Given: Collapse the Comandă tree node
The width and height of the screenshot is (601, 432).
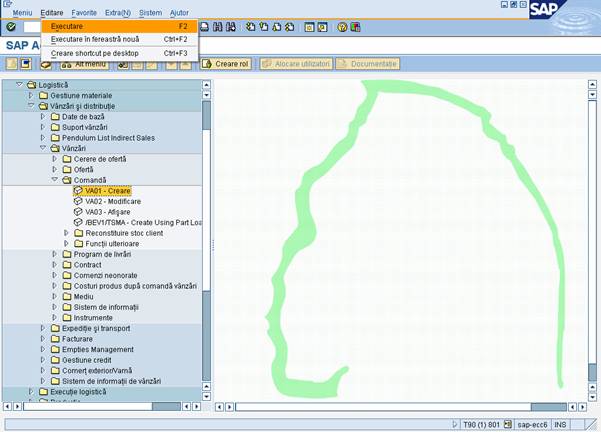Looking at the screenshot, I should (54, 179).
